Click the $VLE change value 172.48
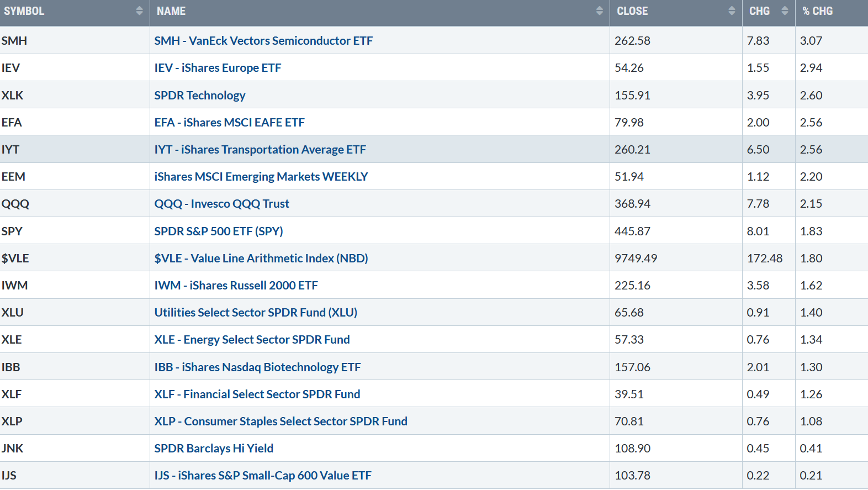The image size is (868, 490). tap(765, 259)
